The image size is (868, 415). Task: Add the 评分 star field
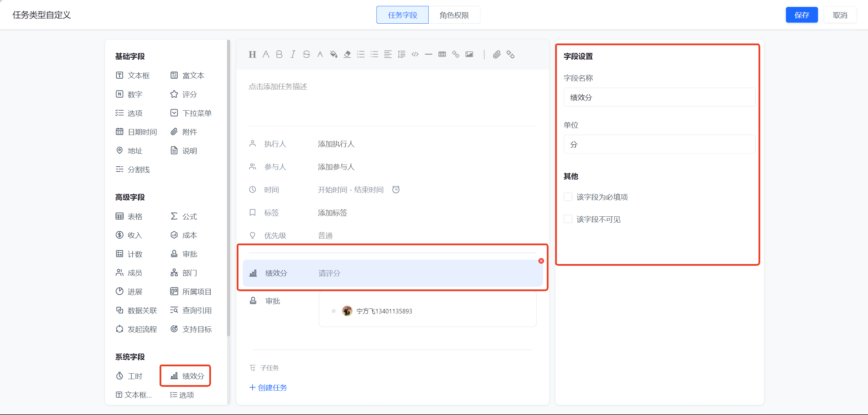click(x=184, y=94)
